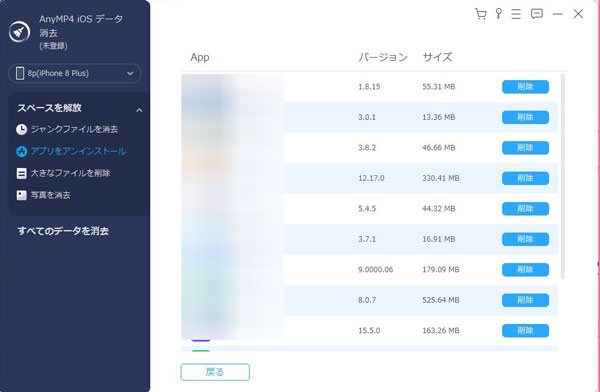
Task: Delete the 525.64 MB app
Action: [525, 300]
